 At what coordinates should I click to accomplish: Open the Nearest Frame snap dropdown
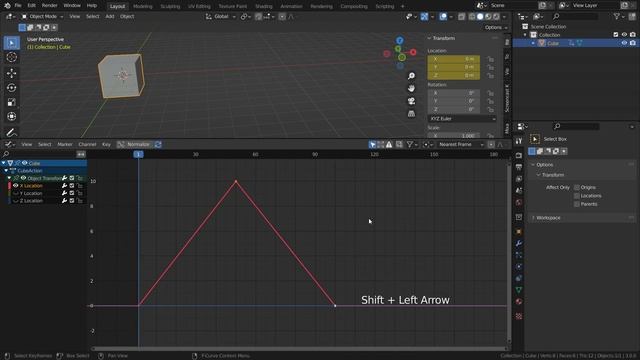click(460, 144)
